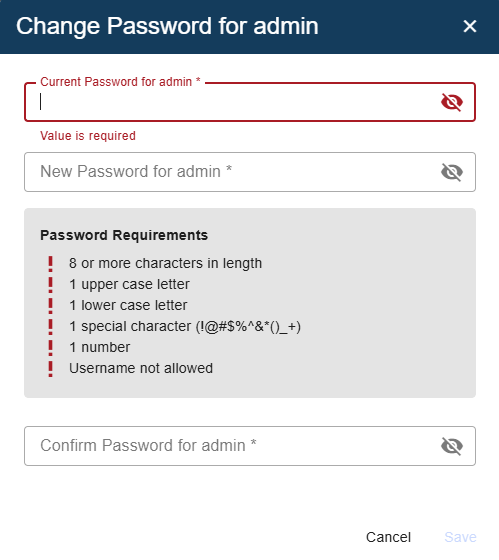
Task: Click the exclamation mark next to lower case letter
Action: [x=50, y=306]
